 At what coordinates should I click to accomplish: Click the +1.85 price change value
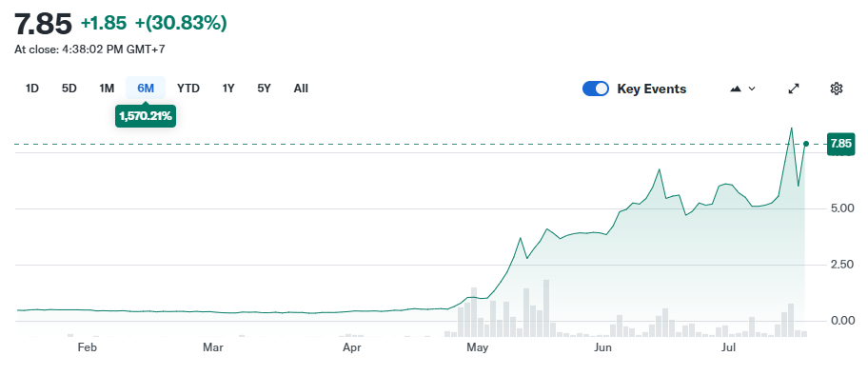click(104, 23)
